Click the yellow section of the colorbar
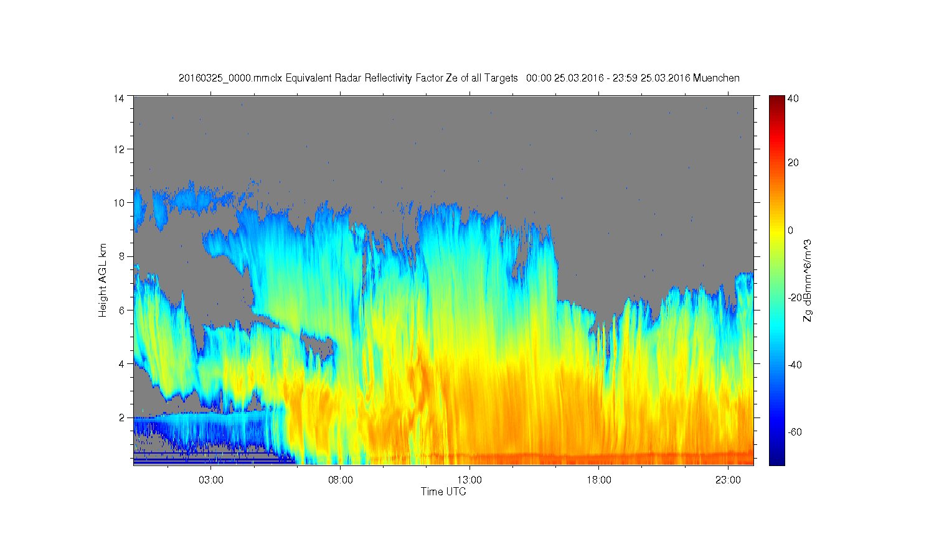 (776, 231)
